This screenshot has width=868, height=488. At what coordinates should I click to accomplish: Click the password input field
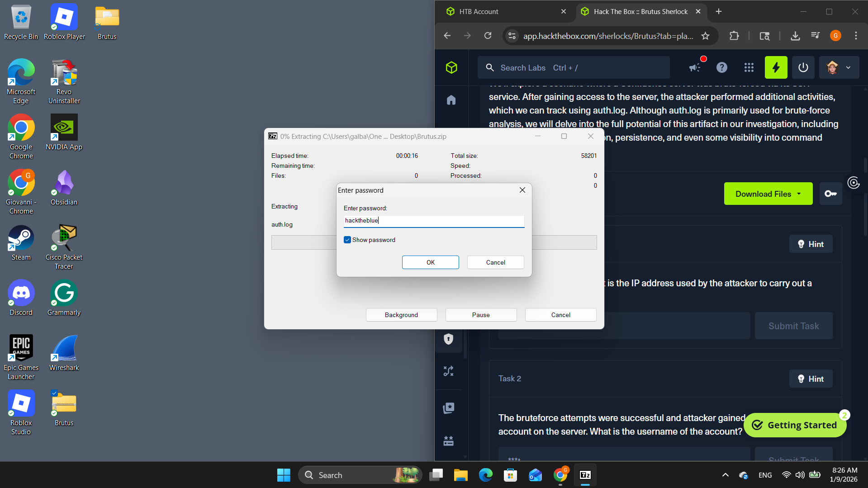[434, 221]
